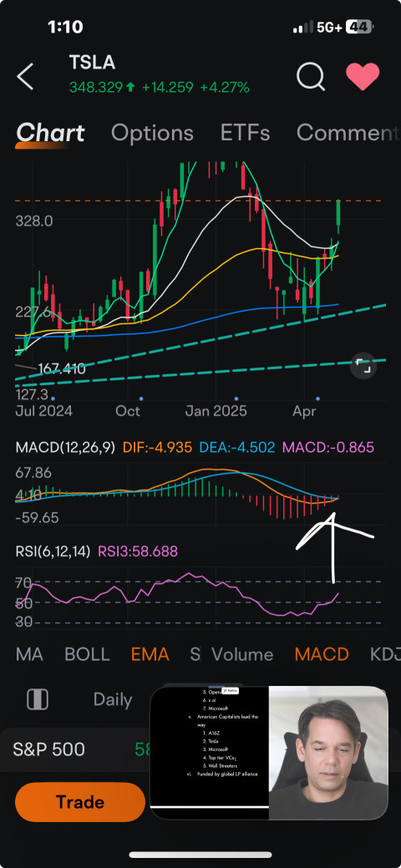The image size is (401, 868).
Task: Tap the S&P 500 index row
Action: 75,749
